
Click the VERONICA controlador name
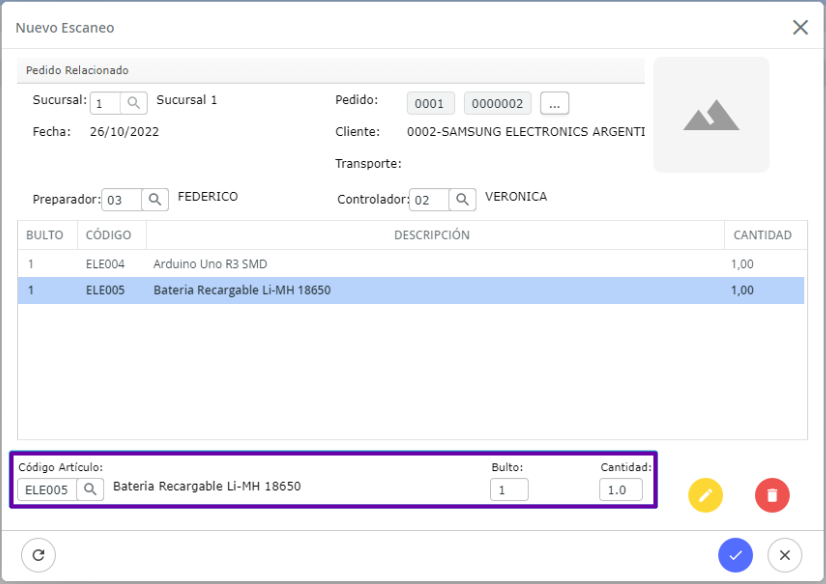pyautogui.click(x=516, y=196)
